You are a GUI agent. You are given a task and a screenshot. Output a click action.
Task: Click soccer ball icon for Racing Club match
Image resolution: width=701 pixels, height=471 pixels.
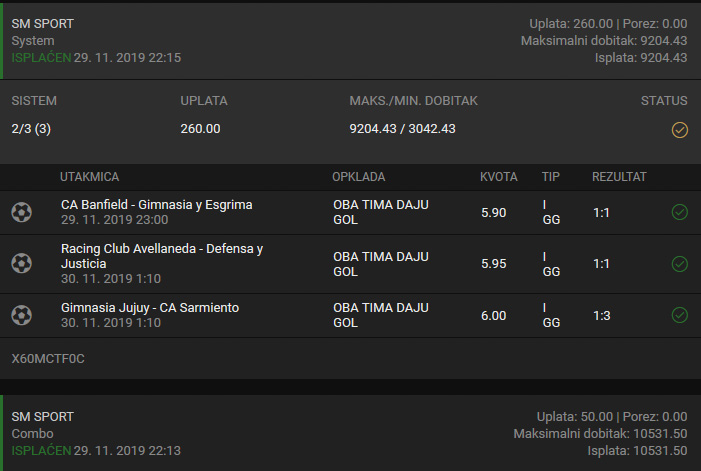pos(21,263)
